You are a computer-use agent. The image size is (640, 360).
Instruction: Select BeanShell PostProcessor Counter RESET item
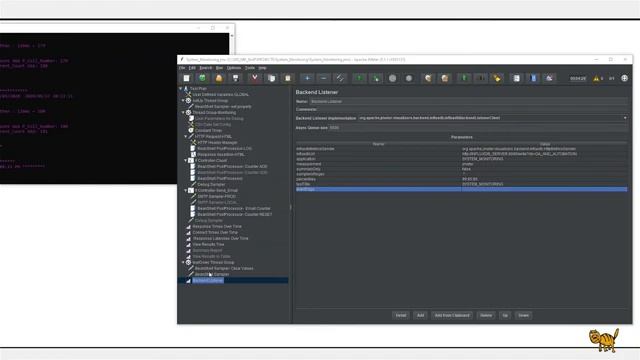[x=235, y=214]
